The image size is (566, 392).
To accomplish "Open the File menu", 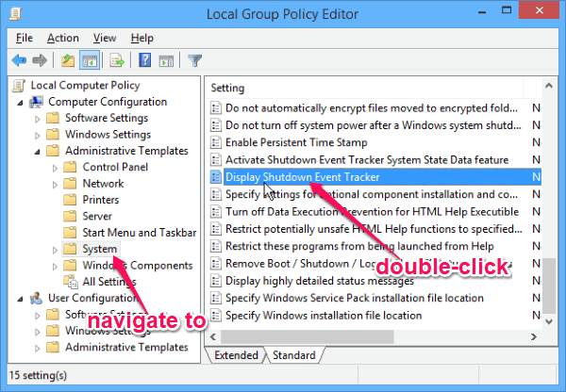I will pos(25,38).
